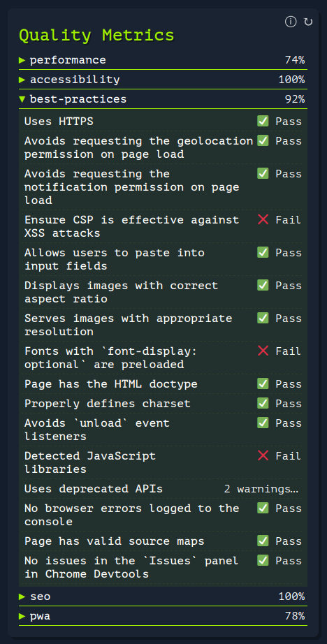Click green checkmark for Uses HTTPS
The image size is (327, 644).
263,121
